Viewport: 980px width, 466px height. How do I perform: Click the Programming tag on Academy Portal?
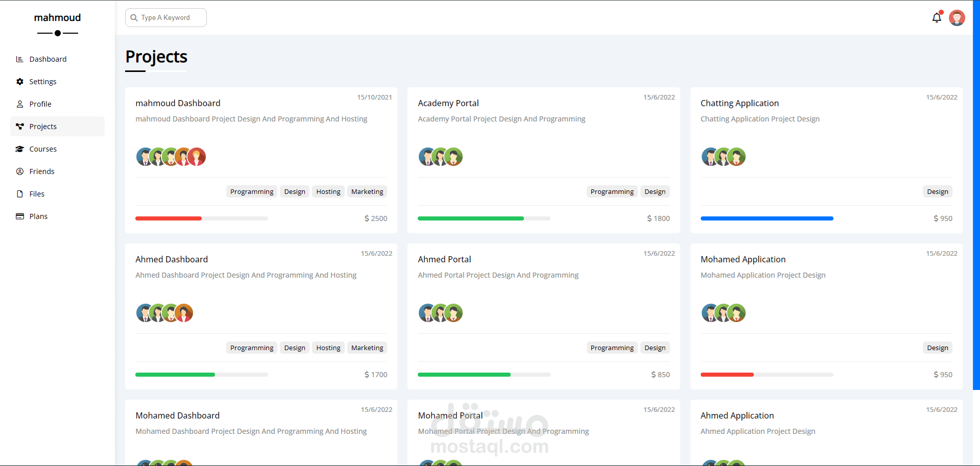coord(612,191)
